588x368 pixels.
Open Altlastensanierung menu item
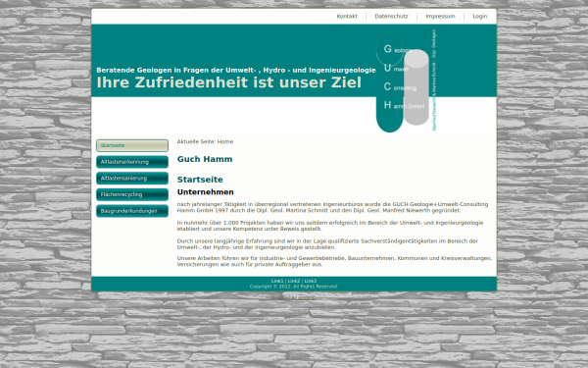point(132,179)
